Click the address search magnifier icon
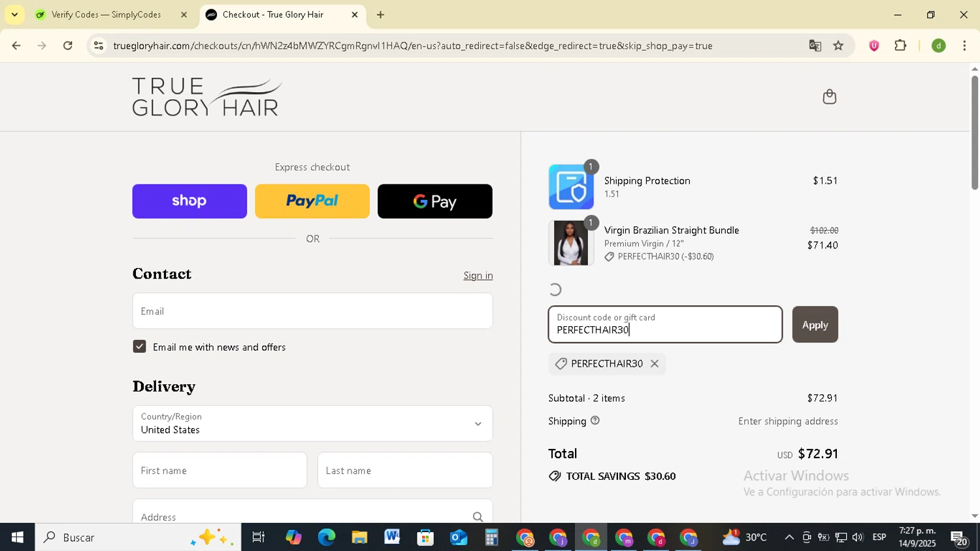Image resolution: width=980 pixels, height=551 pixels. (478, 517)
